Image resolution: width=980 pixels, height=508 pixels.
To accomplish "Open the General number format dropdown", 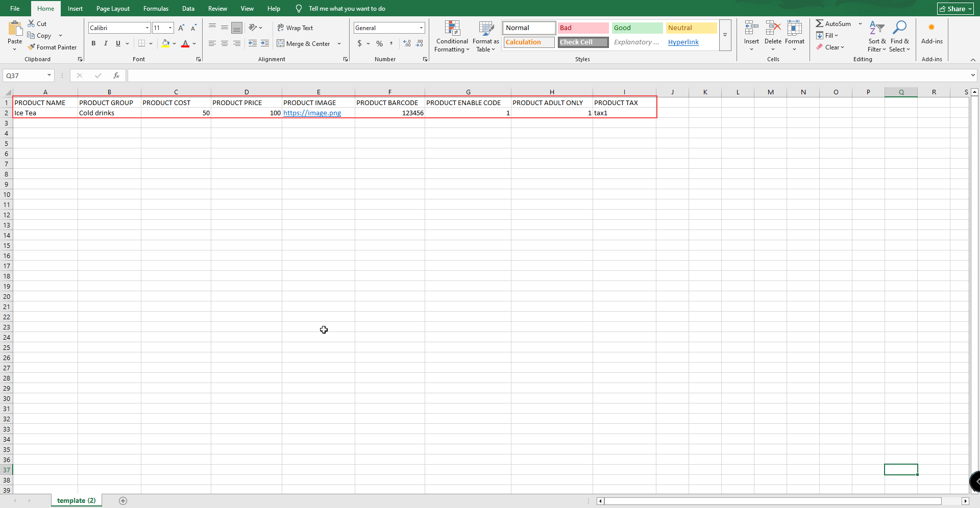I will (x=421, y=28).
